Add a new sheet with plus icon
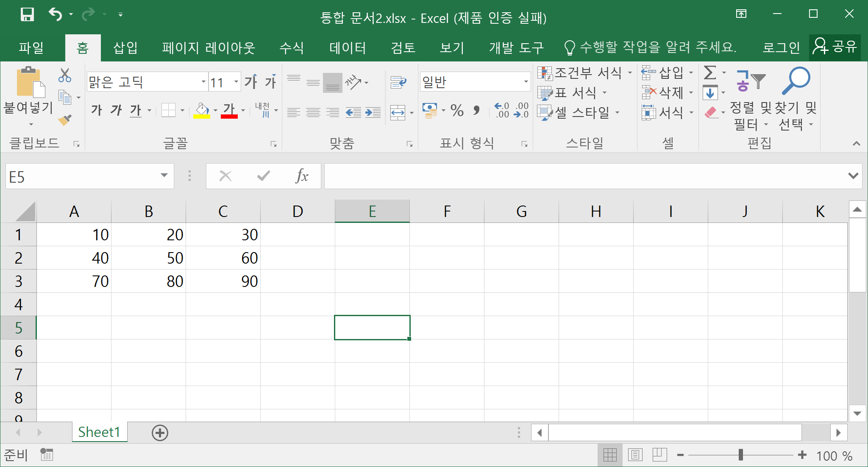Image resolution: width=868 pixels, height=467 pixels. 160,433
